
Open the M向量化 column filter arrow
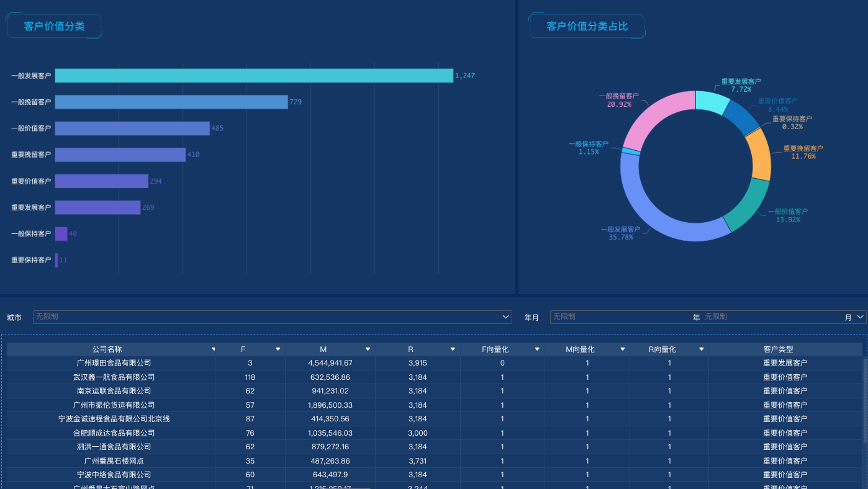(x=623, y=349)
